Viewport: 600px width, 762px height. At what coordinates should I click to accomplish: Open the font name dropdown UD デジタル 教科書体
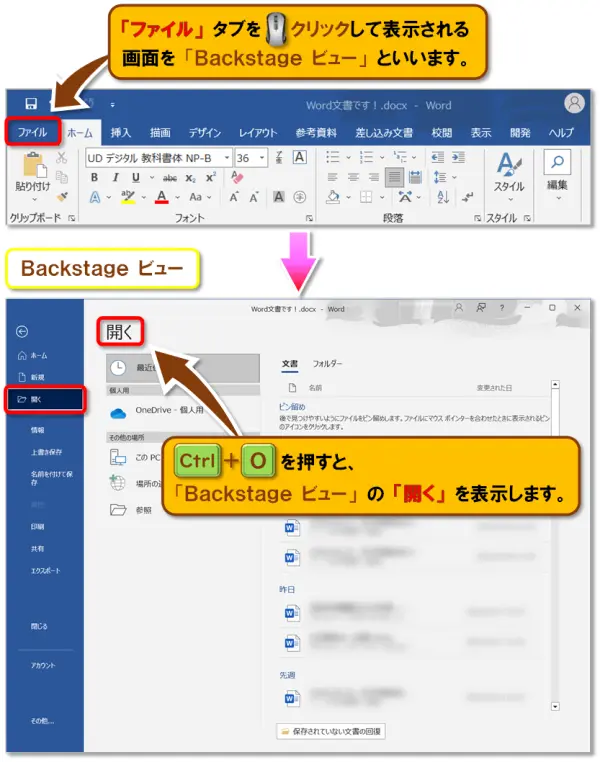(x=227, y=158)
